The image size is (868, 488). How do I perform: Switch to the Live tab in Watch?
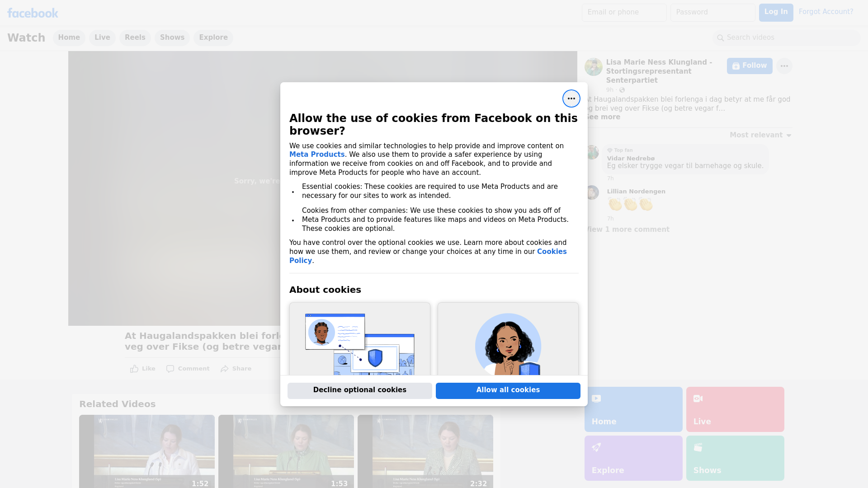point(102,38)
